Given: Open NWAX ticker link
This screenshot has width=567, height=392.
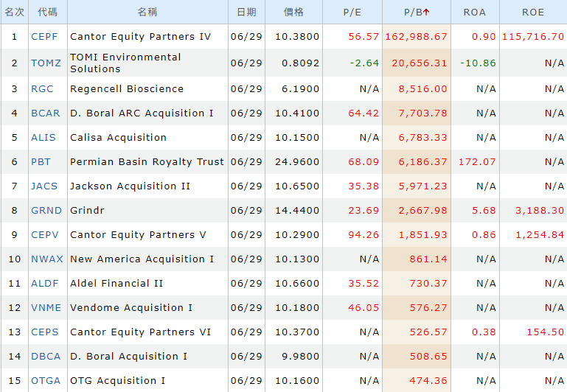Looking at the screenshot, I should coord(47,259).
